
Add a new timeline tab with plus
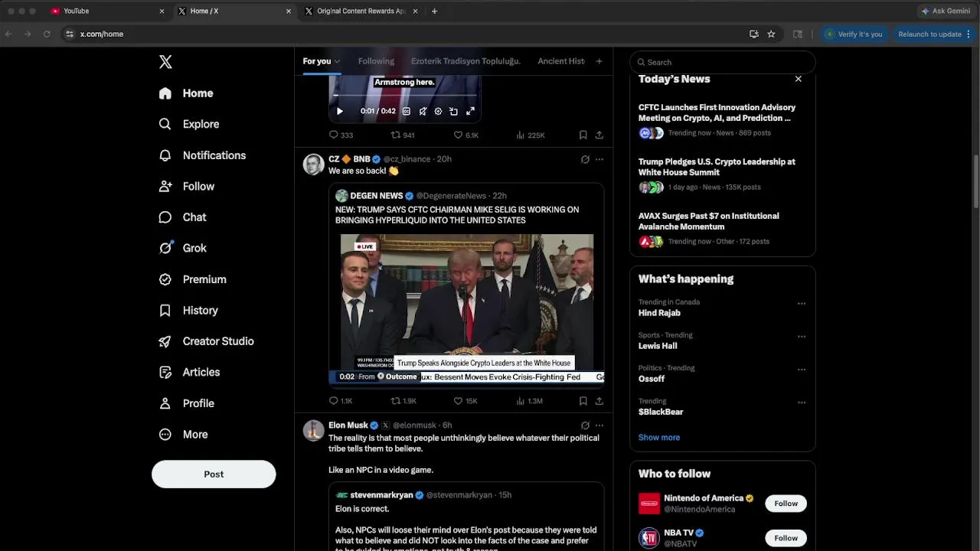[x=599, y=61]
